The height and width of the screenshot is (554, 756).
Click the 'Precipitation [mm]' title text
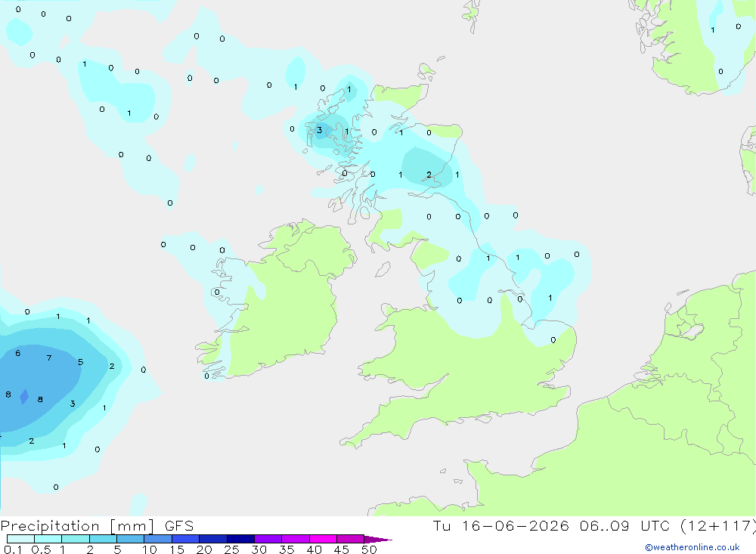[x=78, y=526]
